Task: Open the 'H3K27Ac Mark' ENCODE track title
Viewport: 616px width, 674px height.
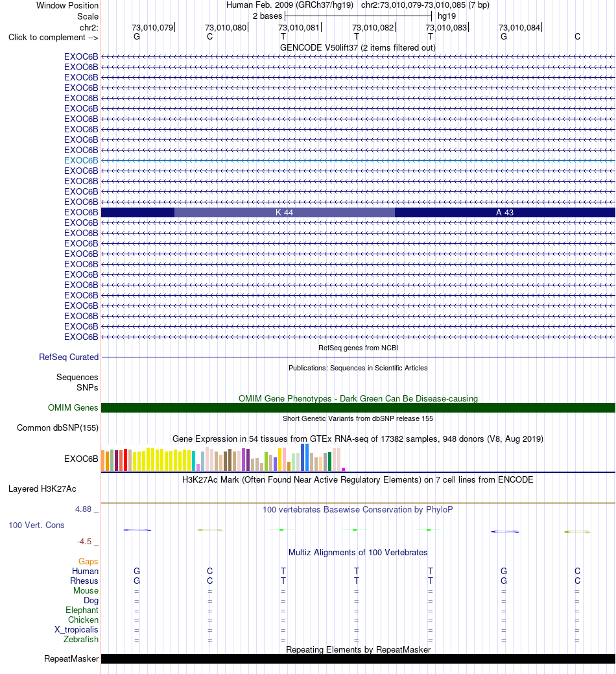Action: 358,479
